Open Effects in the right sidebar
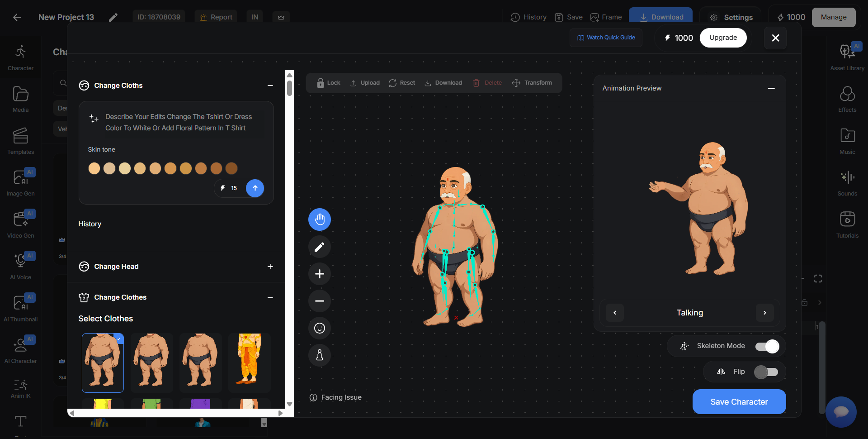868x439 pixels. 847,100
